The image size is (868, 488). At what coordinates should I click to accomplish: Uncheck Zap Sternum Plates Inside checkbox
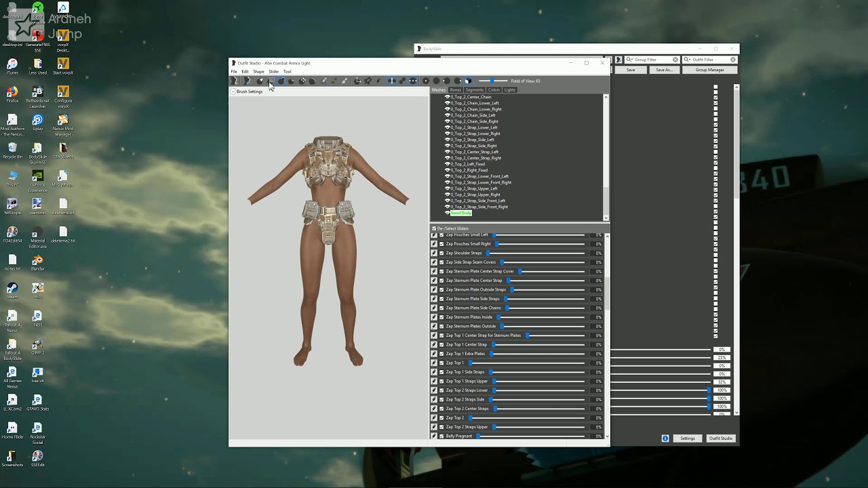coord(441,317)
